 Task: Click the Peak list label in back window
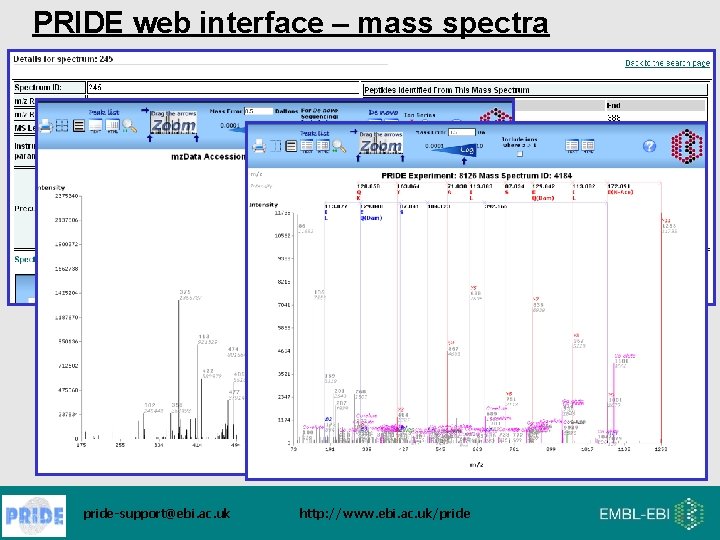point(104,112)
